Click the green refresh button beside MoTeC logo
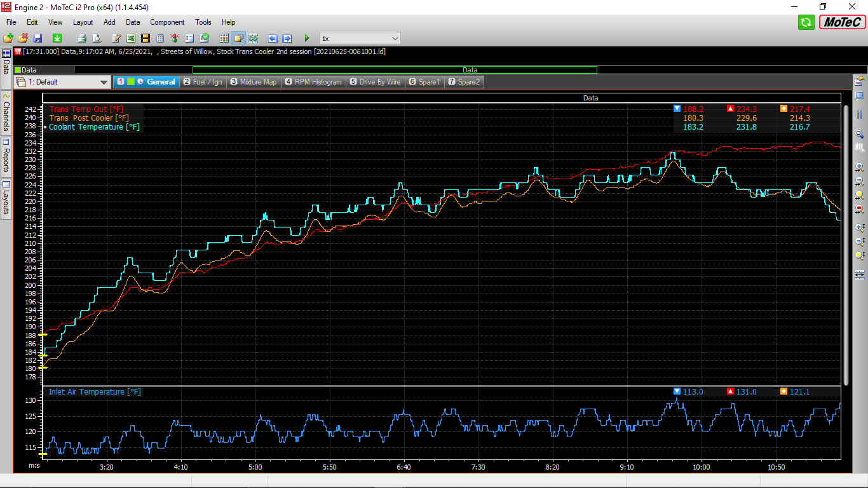The image size is (868, 488). coord(806,23)
